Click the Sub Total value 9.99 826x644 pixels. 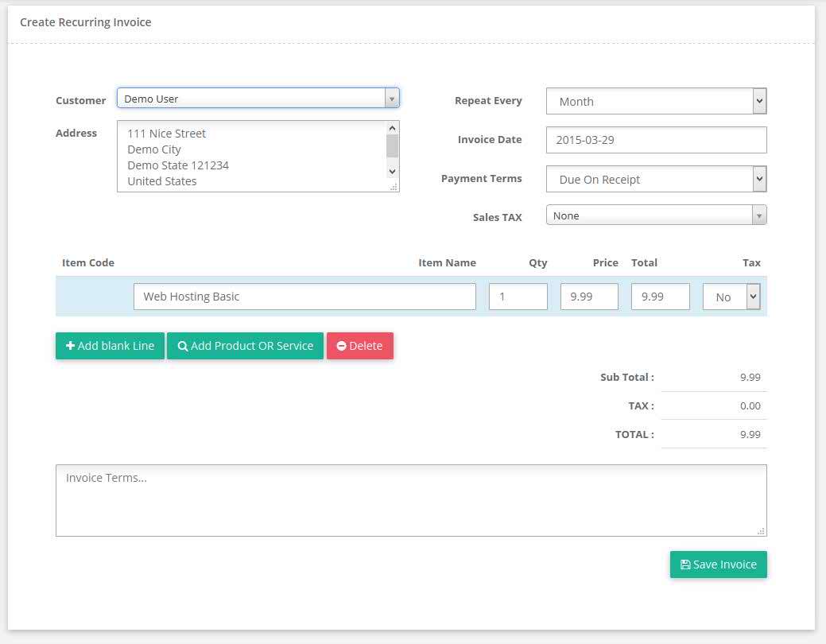point(750,378)
